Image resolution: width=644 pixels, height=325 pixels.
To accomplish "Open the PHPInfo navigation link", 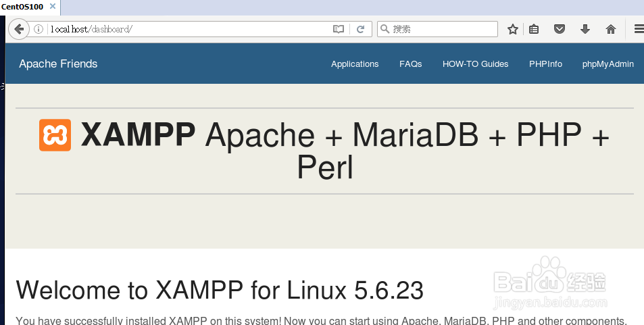I will [545, 64].
